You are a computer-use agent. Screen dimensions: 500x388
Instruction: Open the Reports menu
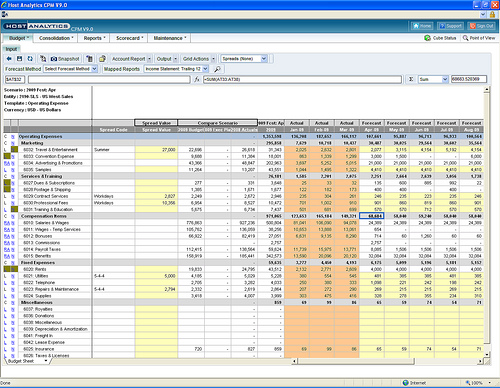click(94, 38)
